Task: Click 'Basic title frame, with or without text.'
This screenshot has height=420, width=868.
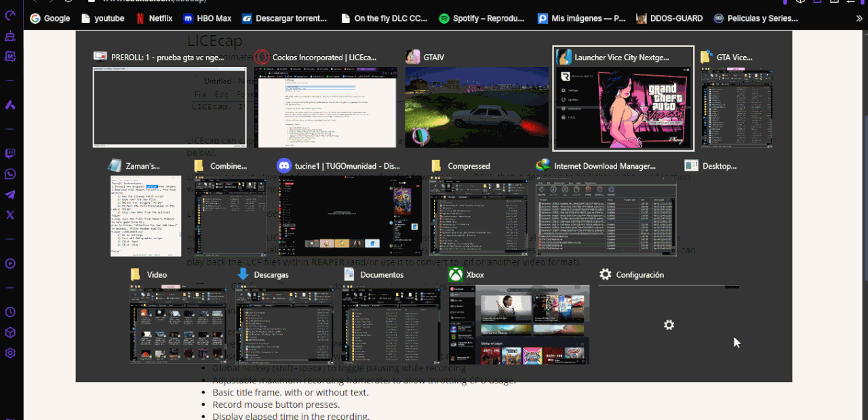Action: click(290, 392)
